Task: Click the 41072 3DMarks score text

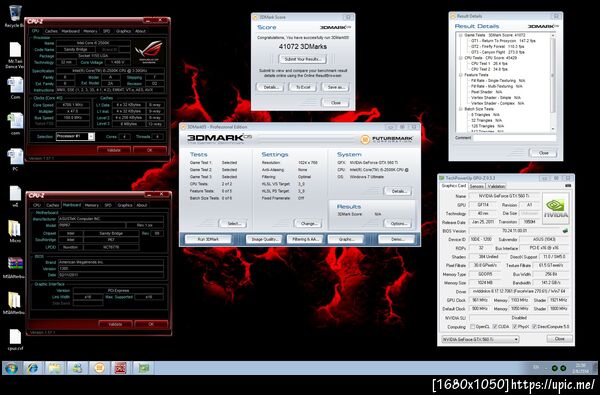Action: [x=303, y=46]
